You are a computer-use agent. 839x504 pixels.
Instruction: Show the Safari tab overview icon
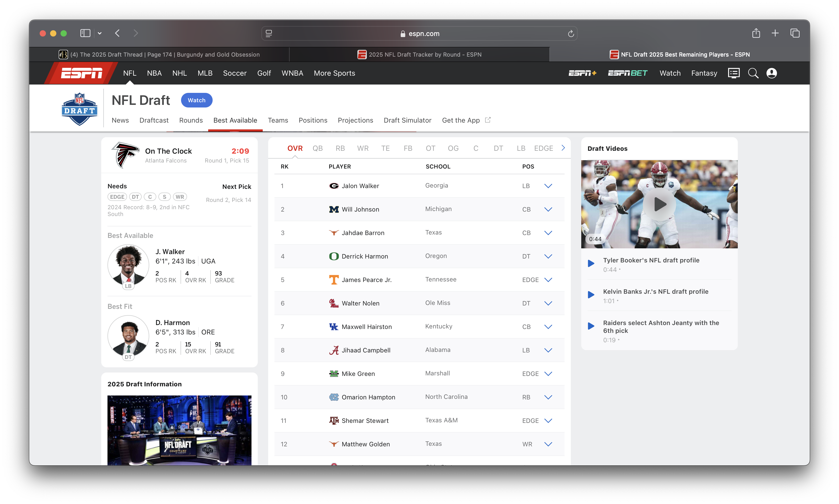point(795,33)
